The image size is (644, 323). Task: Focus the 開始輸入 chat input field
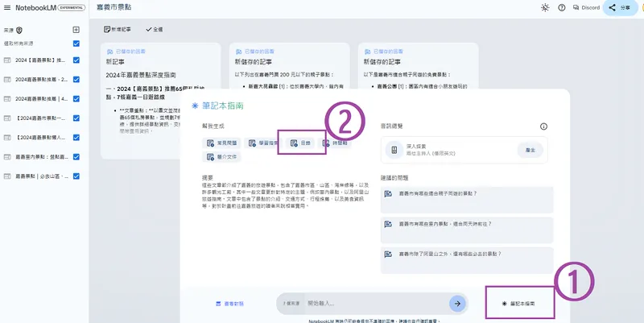[376, 304]
